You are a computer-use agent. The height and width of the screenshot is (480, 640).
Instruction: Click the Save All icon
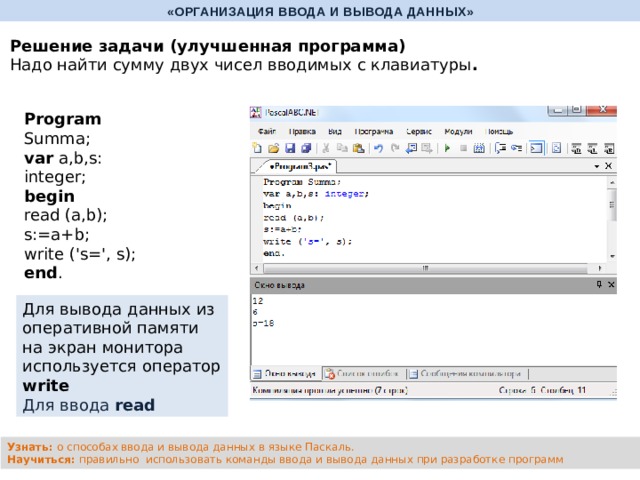(x=306, y=148)
